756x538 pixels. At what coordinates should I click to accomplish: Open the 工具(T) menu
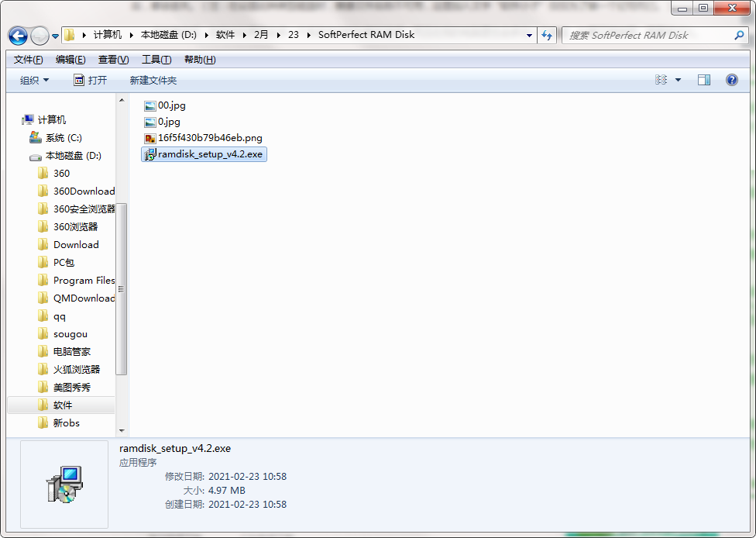coord(156,60)
